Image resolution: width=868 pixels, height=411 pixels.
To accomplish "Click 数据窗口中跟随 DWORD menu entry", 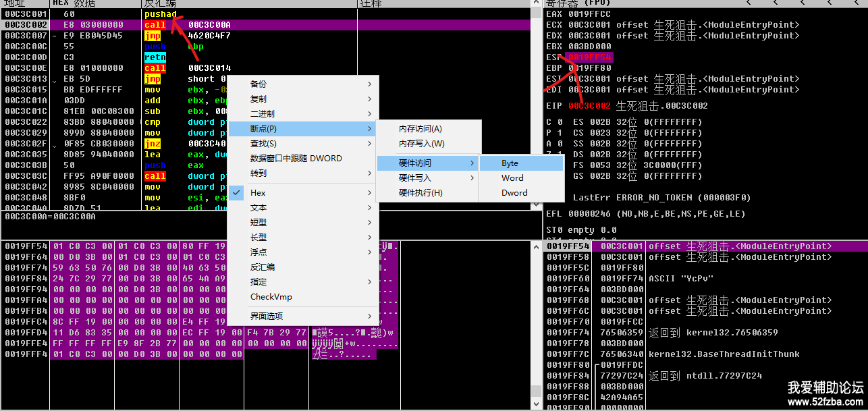I will (x=296, y=159).
